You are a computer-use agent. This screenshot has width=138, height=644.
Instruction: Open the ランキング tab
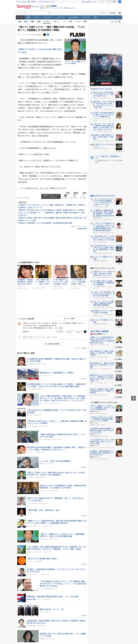point(86,17)
